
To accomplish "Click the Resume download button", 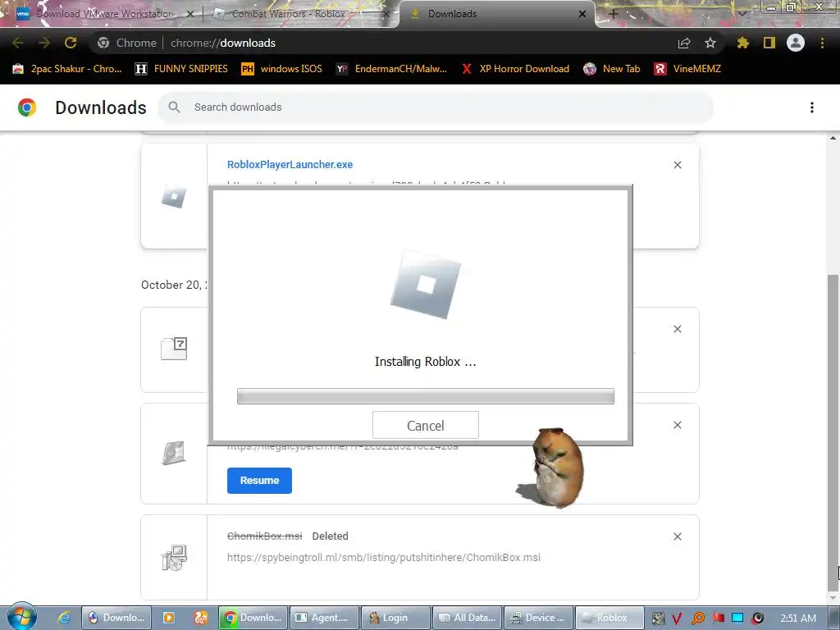I will (x=259, y=481).
